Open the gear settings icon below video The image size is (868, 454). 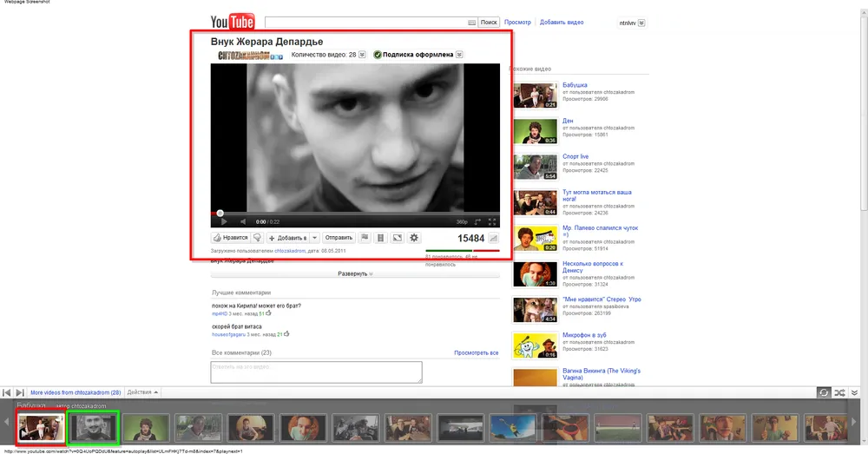414,238
